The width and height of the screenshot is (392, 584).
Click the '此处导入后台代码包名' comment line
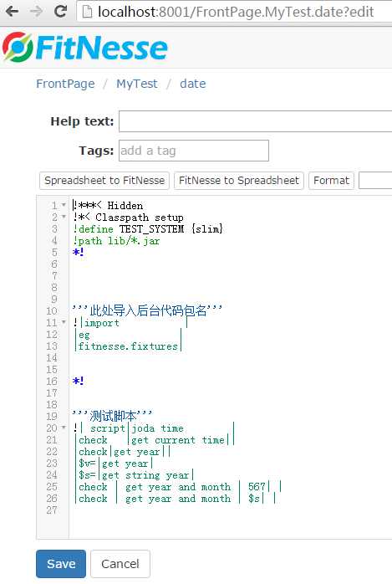(148, 310)
